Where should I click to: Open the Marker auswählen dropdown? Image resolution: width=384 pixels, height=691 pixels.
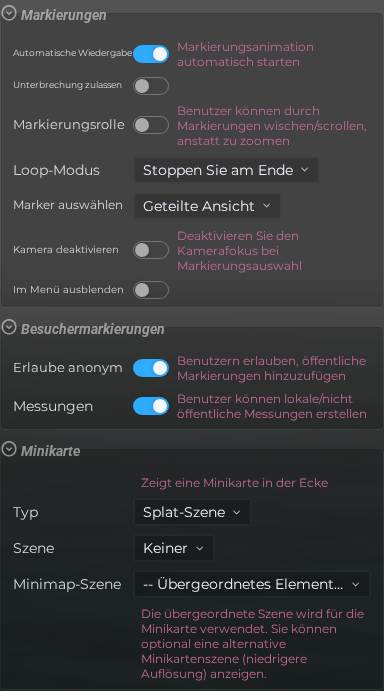pos(207,206)
